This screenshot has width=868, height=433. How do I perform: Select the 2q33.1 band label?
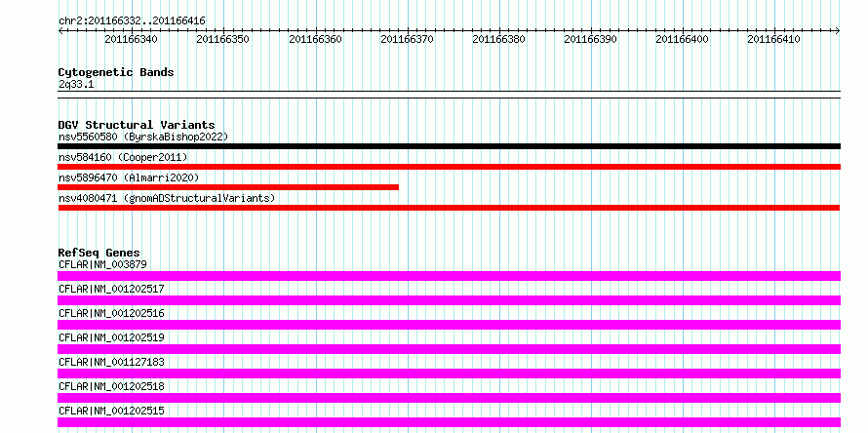76,84
